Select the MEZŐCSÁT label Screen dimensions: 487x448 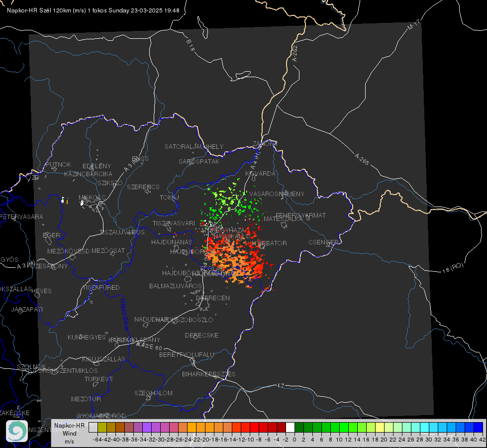point(108,250)
